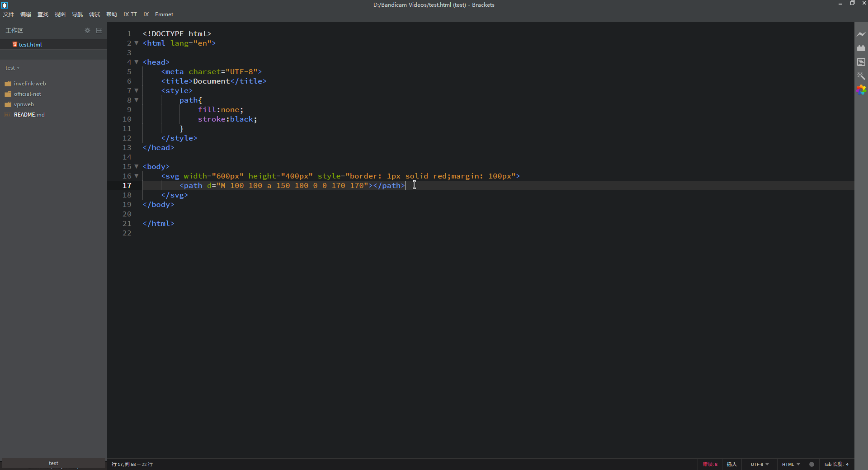This screenshot has height=470, width=868.
Task: Click the test label at sidebar bottom
Action: point(53,463)
